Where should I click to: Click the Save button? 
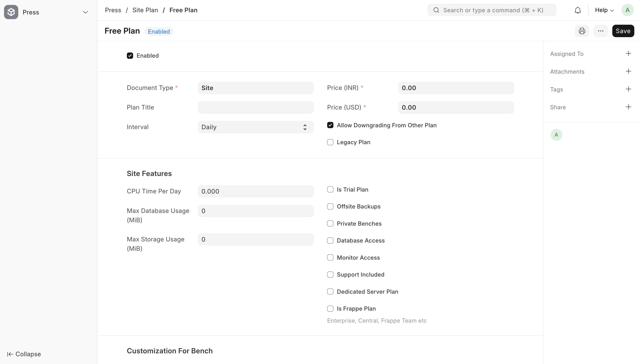click(623, 31)
